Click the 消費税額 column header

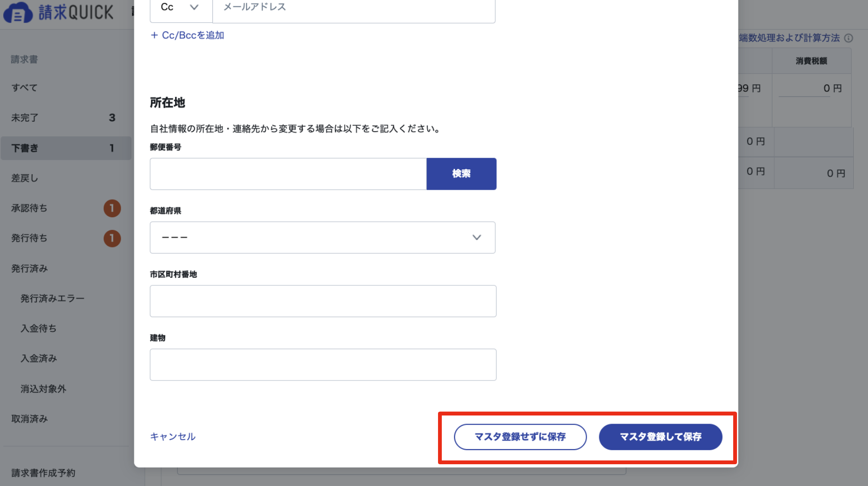tap(811, 61)
